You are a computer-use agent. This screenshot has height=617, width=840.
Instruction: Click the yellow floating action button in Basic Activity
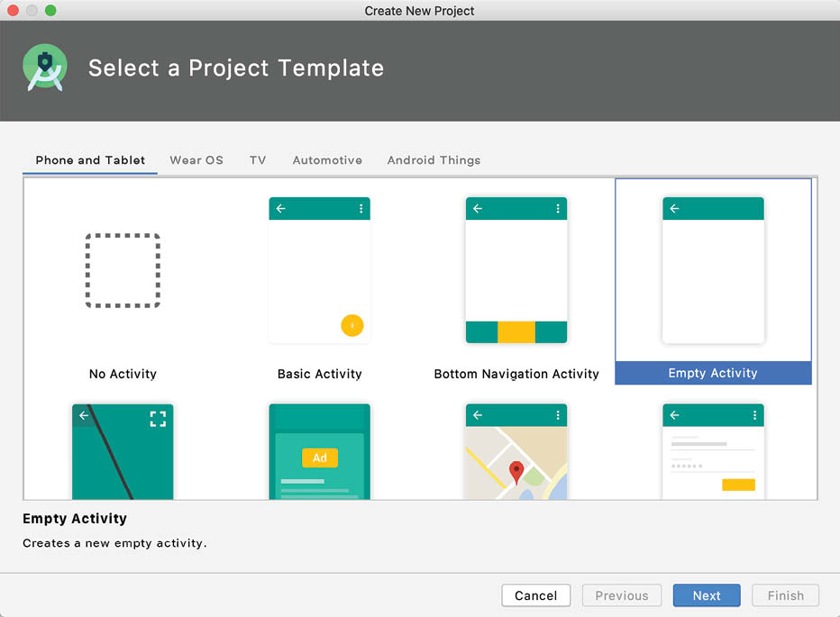point(352,325)
